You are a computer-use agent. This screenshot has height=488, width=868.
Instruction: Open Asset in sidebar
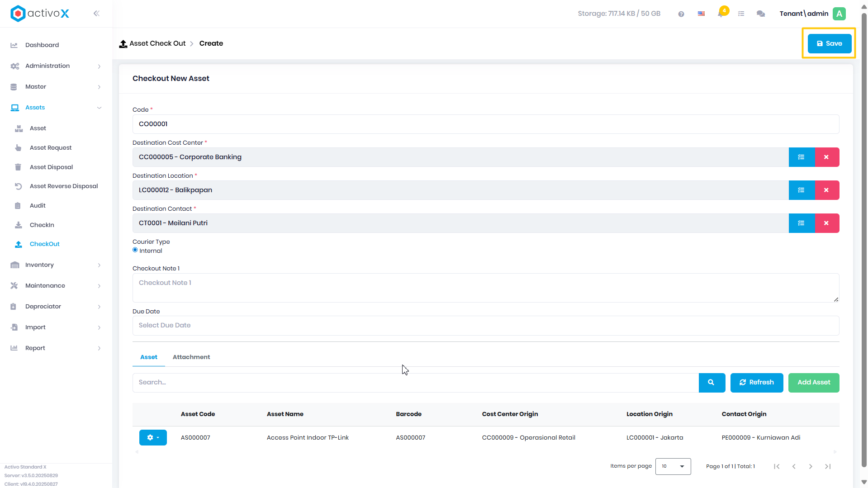pyautogui.click(x=38, y=128)
